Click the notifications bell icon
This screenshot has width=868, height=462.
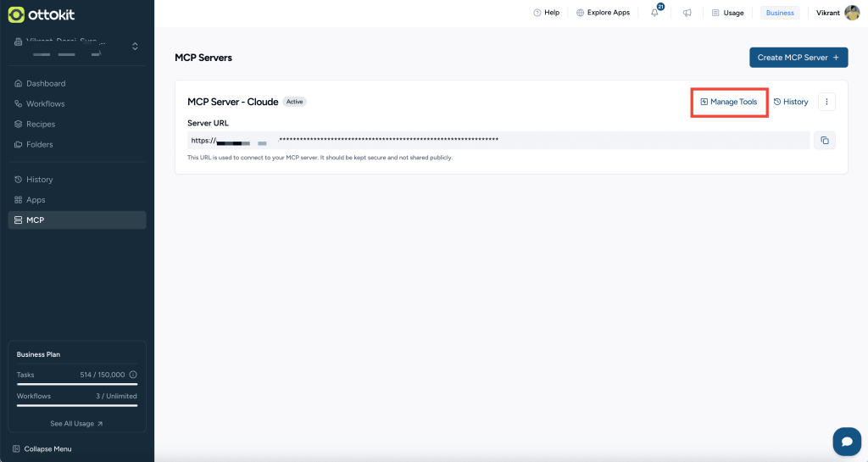655,13
